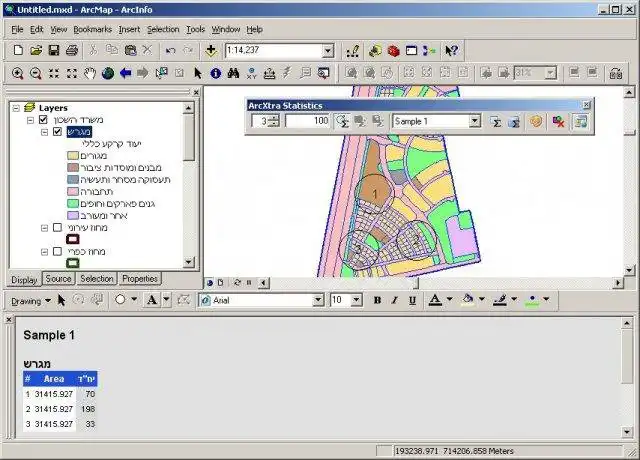Click the מגורים beige legend swatch
This screenshot has width=640, height=460.
[x=73, y=156]
